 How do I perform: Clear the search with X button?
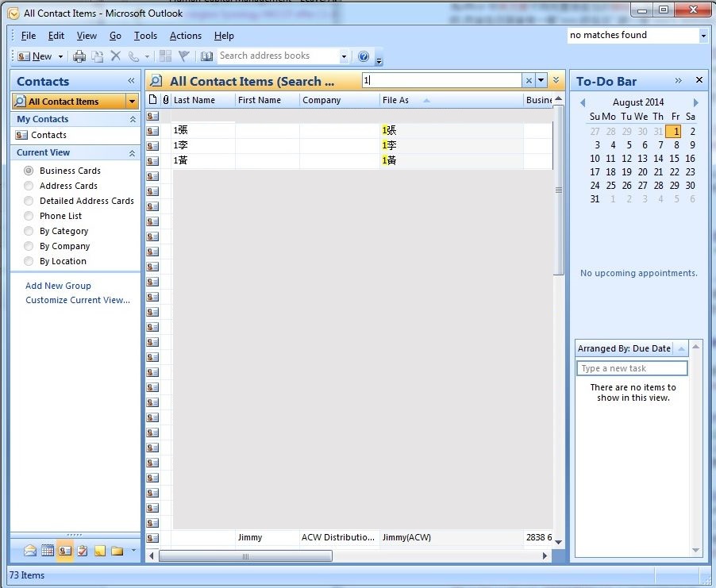pyautogui.click(x=529, y=81)
